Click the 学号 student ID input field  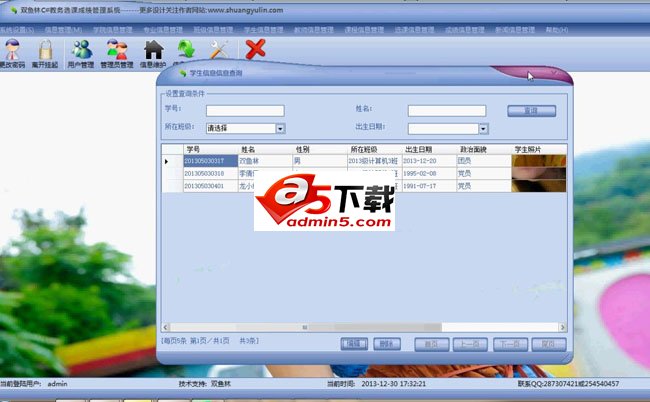click(x=245, y=110)
